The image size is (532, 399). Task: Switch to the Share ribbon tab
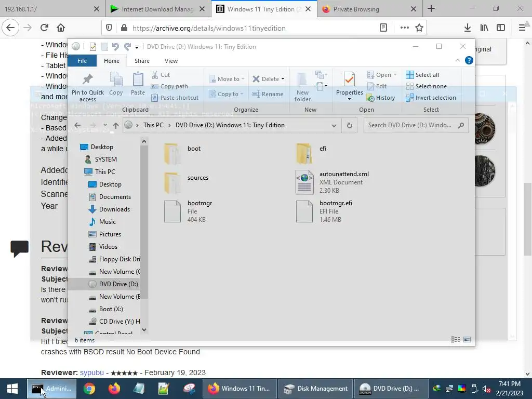(142, 61)
